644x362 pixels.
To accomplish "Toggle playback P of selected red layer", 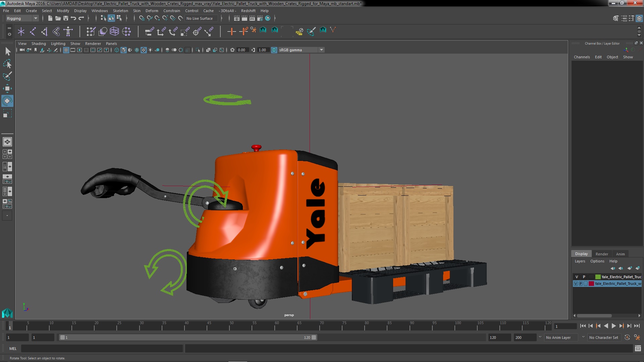I will click(x=581, y=284).
